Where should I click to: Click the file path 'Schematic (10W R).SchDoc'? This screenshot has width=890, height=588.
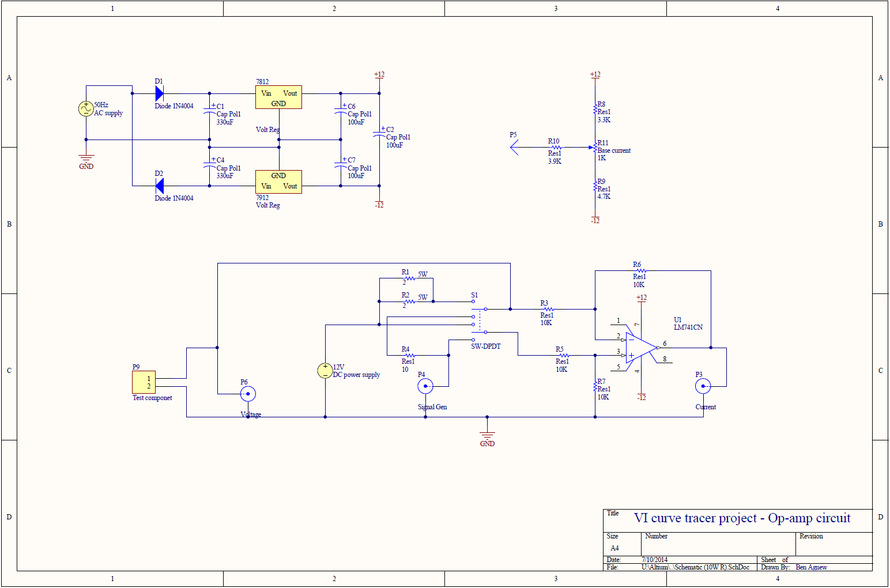tap(712, 567)
